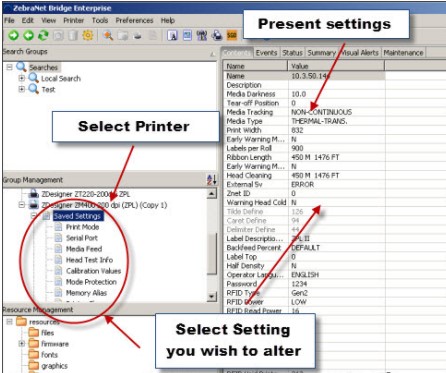This screenshot has width=446, height=373.
Task: Open the Tools menu
Action: pos(100,21)
